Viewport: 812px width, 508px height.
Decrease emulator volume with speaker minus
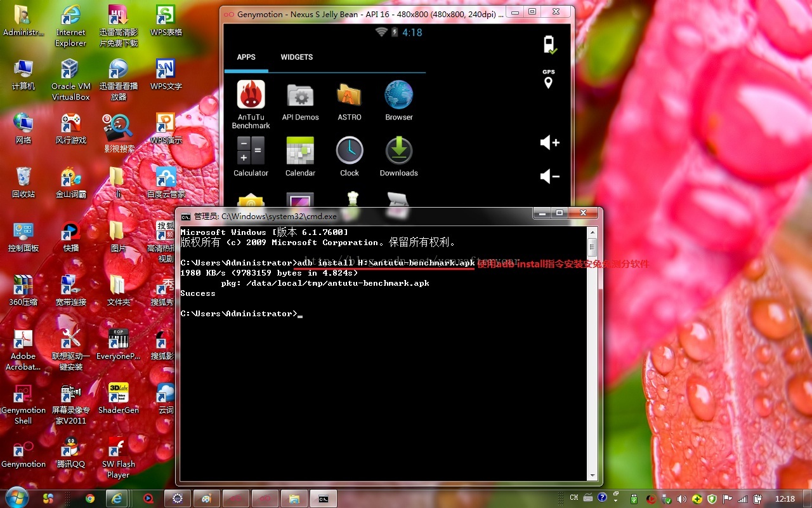tap(549, 176)
